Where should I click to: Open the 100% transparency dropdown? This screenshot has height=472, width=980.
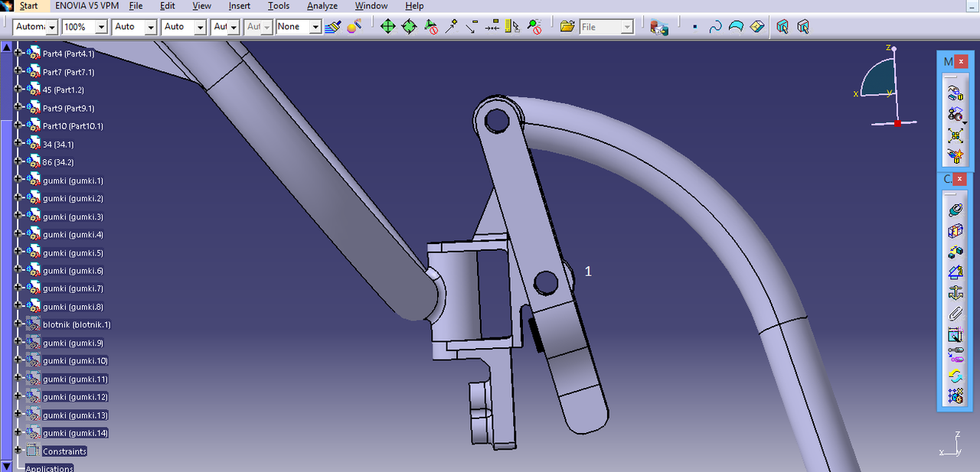(101, 27)
